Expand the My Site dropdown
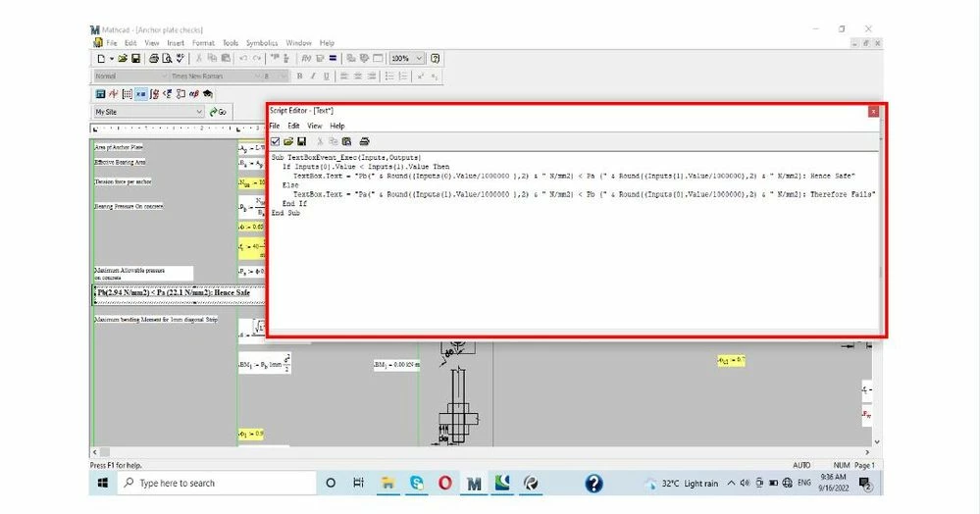 (x=199, y=112)
